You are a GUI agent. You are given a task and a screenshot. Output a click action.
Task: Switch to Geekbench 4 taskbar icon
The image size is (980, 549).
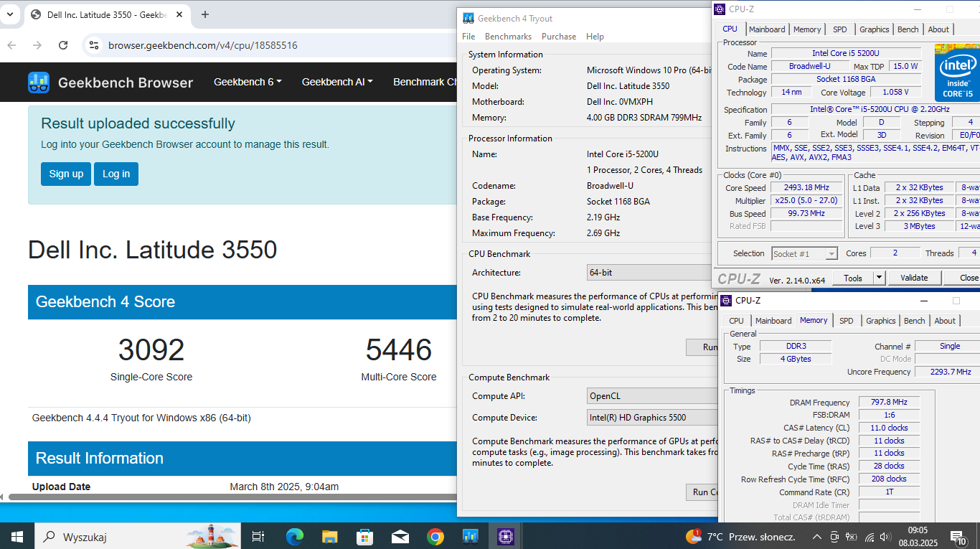click(470, 536)
